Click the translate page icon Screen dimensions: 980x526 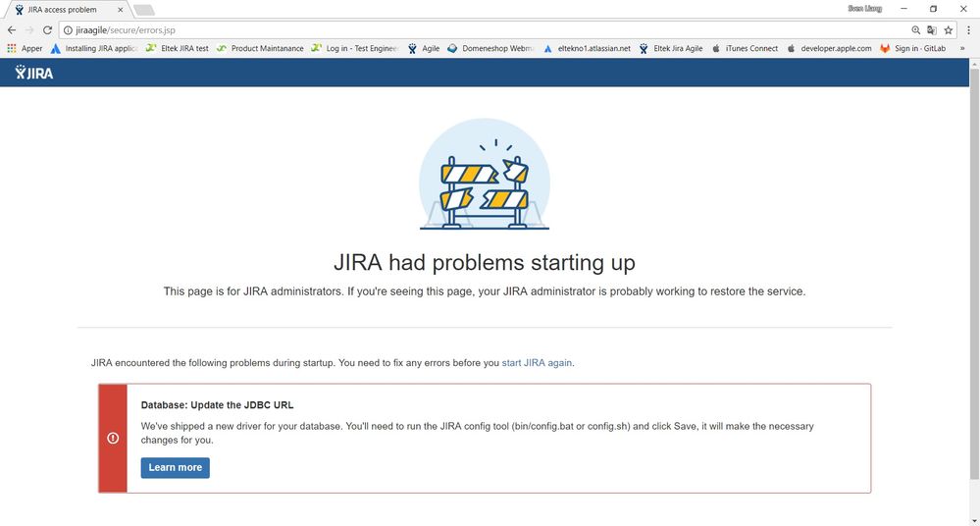932,30
